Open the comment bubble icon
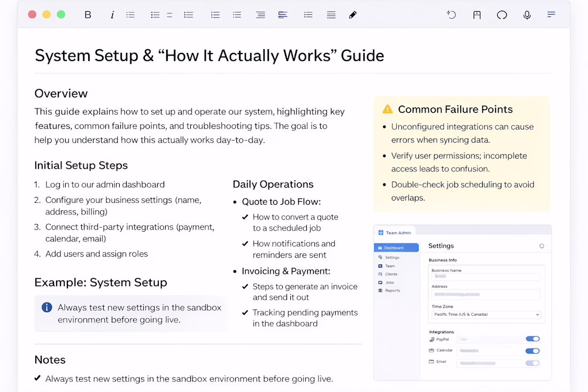This screenshot has height=392, width=588. [502, 14]
